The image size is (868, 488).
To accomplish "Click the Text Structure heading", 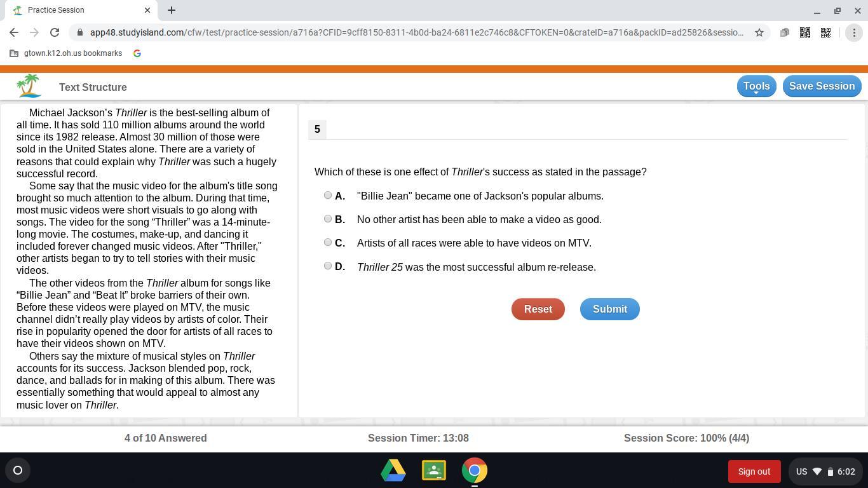I will pos(93,87).
